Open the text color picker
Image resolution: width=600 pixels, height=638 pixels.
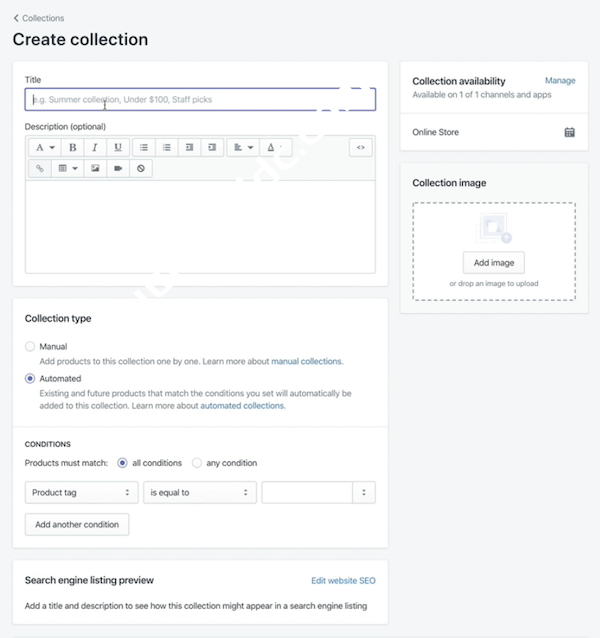pos(273,148)
